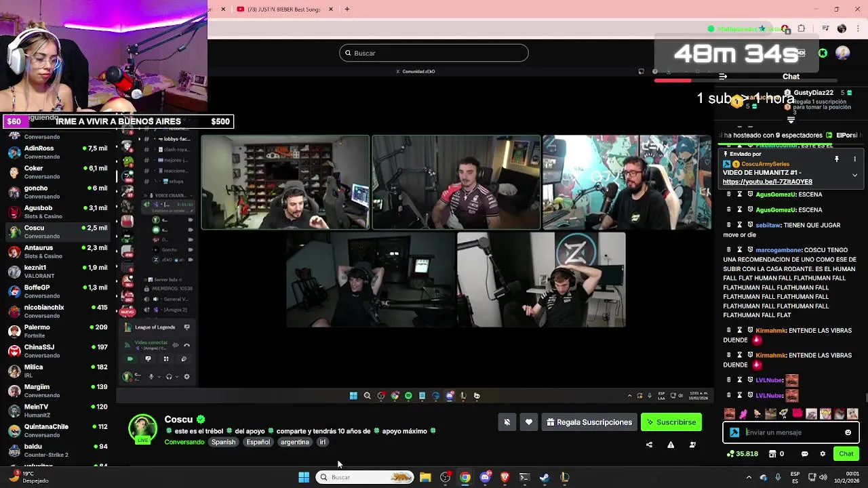Open Milica IRL channel

click(58, 371)
